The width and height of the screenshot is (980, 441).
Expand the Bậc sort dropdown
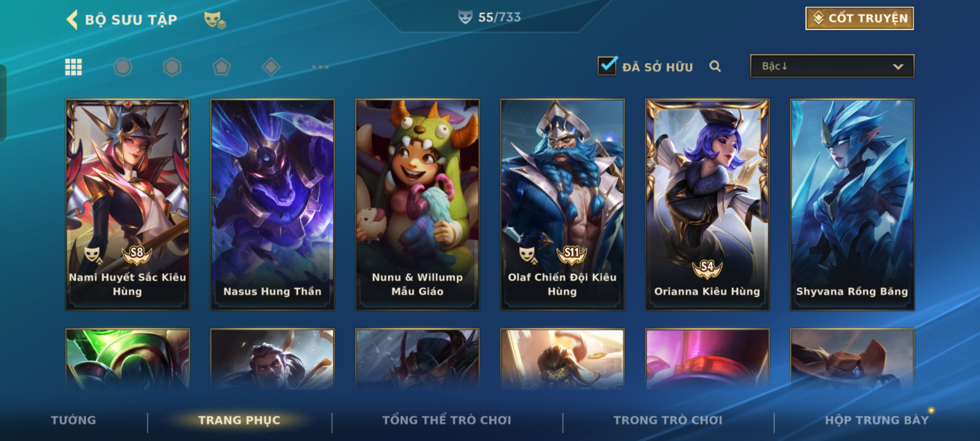[832, 66]
